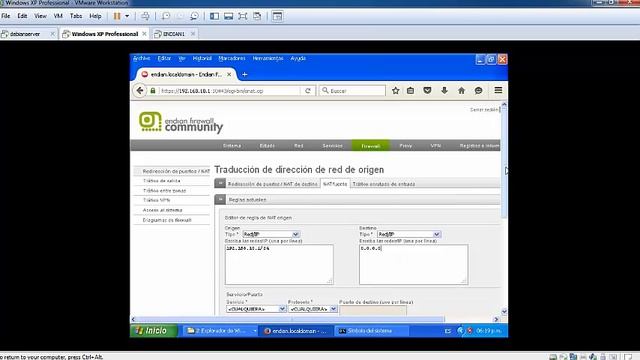Open Tráfico entre zonas in the sidebar
The width and height of the screenshot is (640, 360).
coord(164,191)
